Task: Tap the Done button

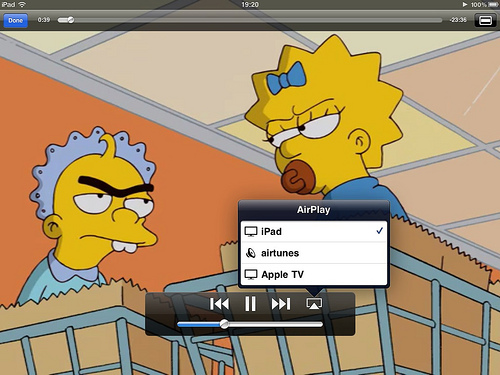Action: [x=15, y=20]
